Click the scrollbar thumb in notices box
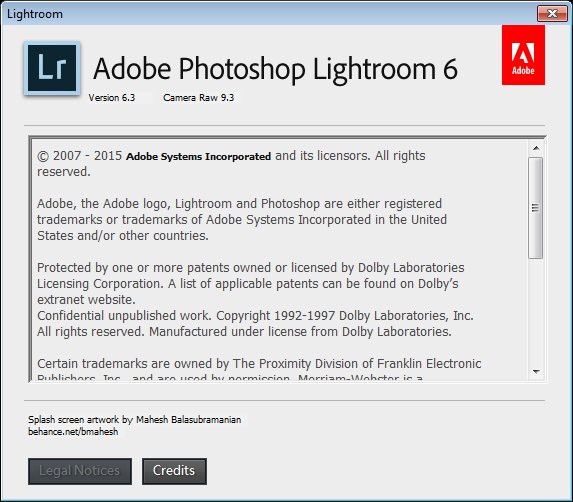This screenshot has width=573, height=502. (536, 208)
